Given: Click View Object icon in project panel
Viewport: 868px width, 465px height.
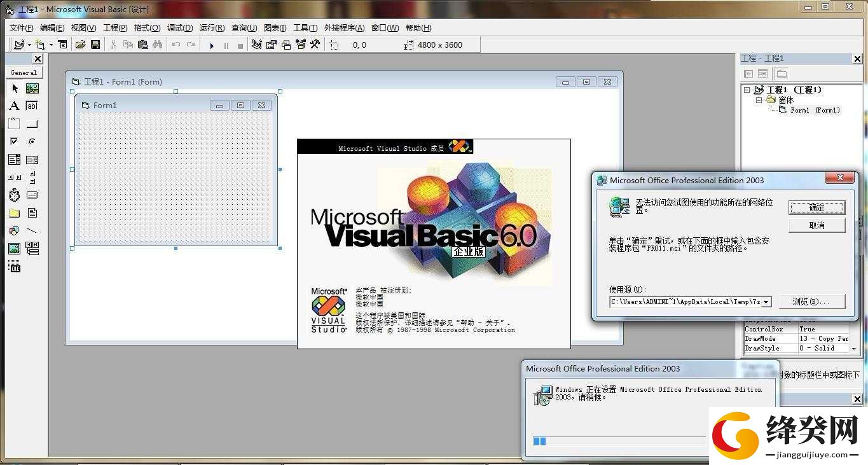Looking at the screenshot, I should pyautogui.click(x=763, y=74).
